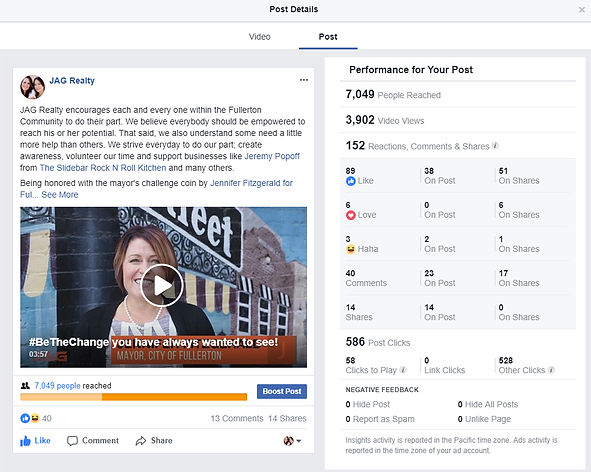Click the red Love reaction icon
This screenshot has width=591, height=472.
[351, 215]
